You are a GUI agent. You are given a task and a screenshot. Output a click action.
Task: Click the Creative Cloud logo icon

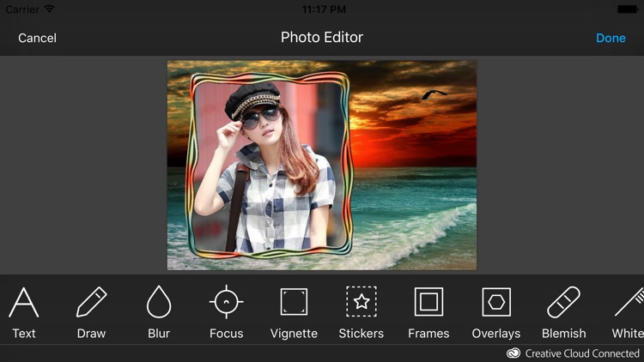[513, 353]
